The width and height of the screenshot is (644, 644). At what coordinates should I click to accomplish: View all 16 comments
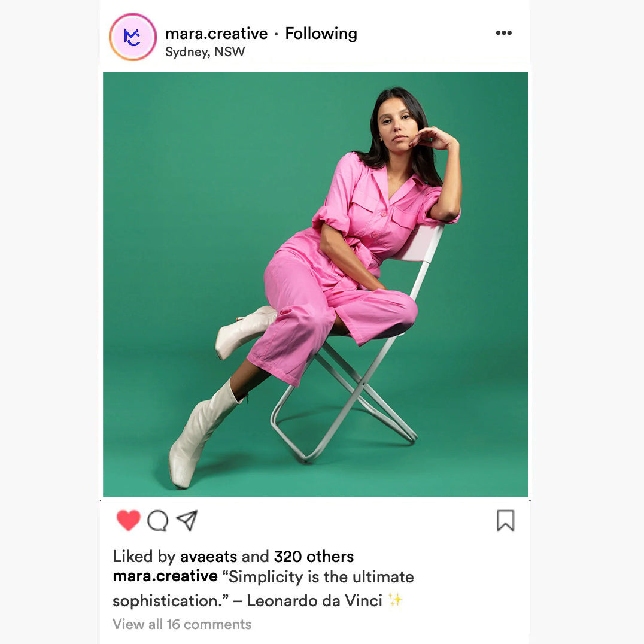182,624
